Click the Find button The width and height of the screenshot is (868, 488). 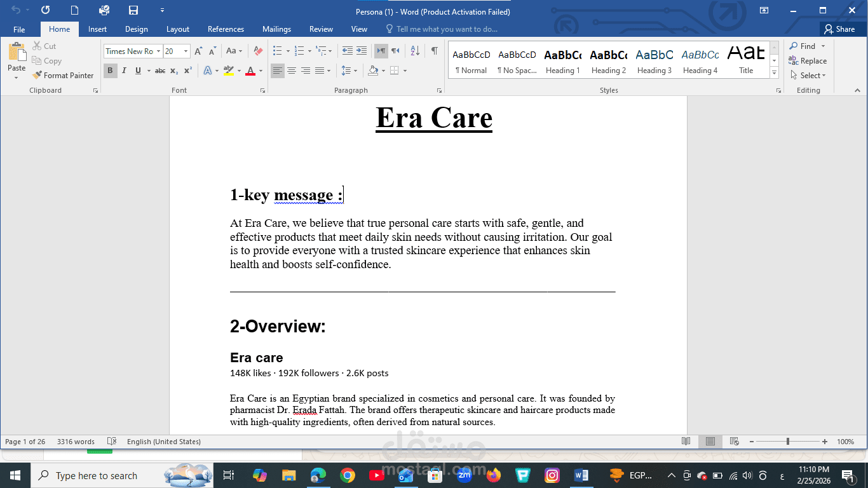(803, 46)
